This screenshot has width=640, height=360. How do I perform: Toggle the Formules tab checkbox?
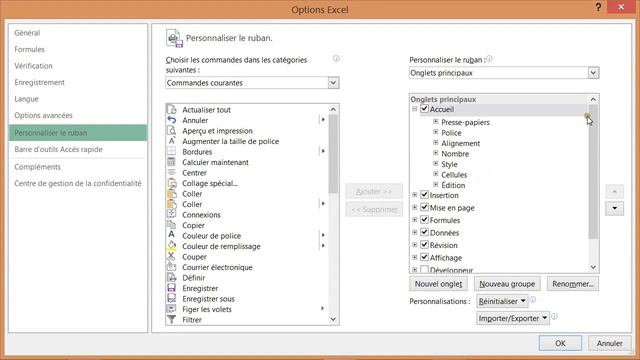(x=424, y=220)
